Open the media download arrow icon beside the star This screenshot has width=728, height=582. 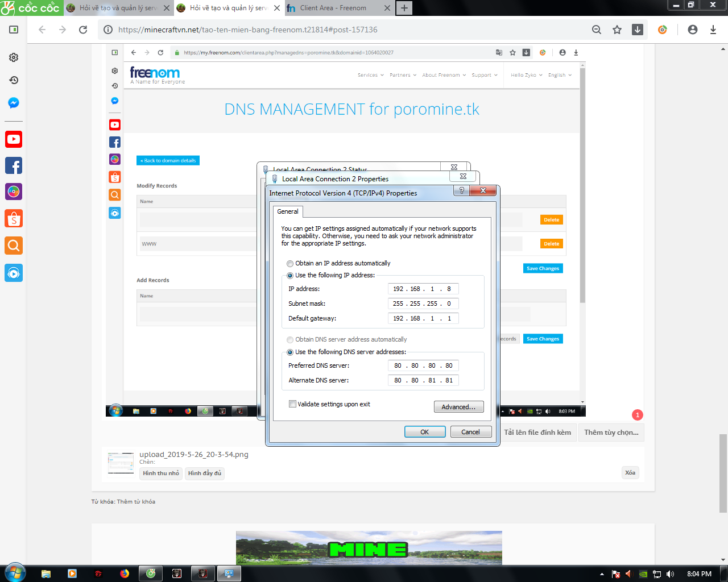click(x=638, y=30)
